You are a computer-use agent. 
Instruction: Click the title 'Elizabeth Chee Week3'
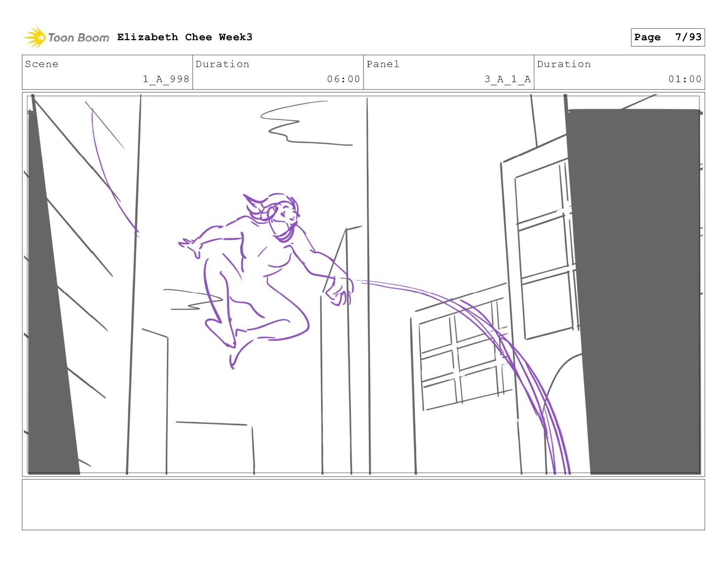(185, 37)
